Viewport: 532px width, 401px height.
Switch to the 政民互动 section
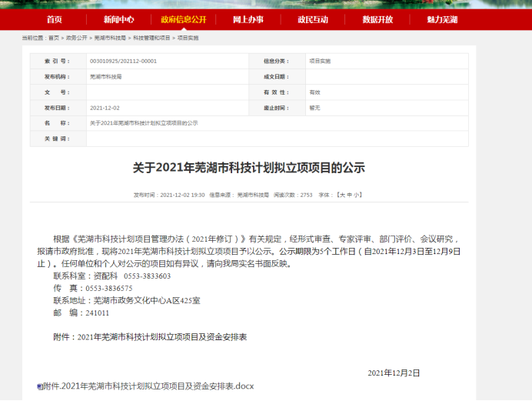tap(312, 19)
